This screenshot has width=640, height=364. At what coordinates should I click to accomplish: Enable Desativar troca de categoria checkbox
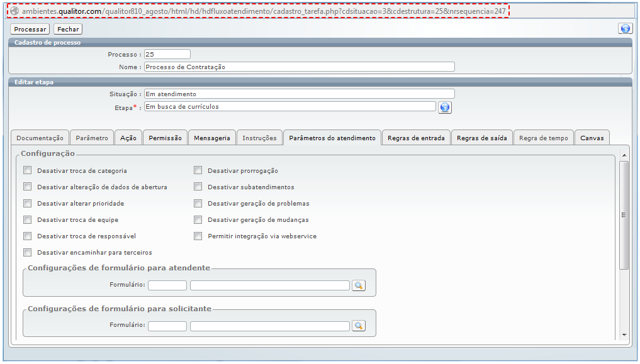(x=27, y=170)
